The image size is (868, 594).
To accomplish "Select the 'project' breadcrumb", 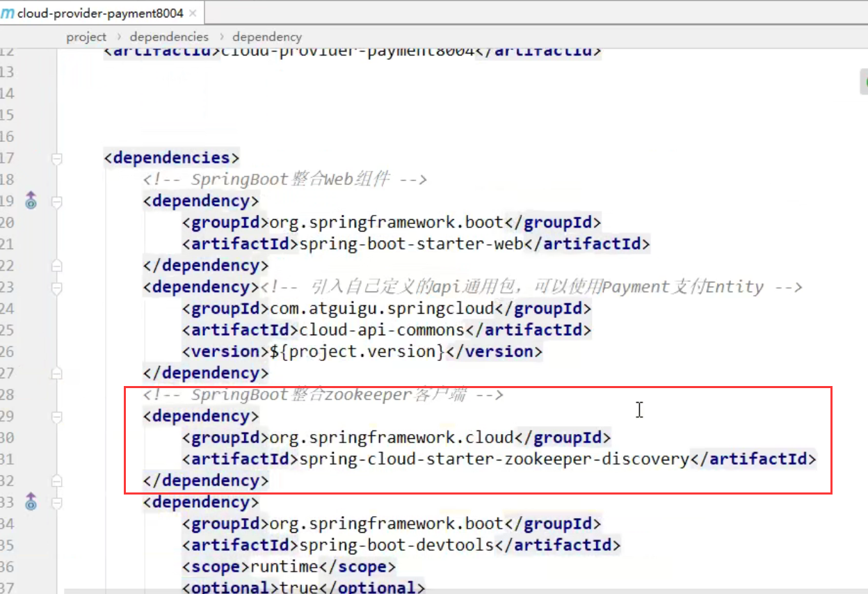I will pos(86,37).
